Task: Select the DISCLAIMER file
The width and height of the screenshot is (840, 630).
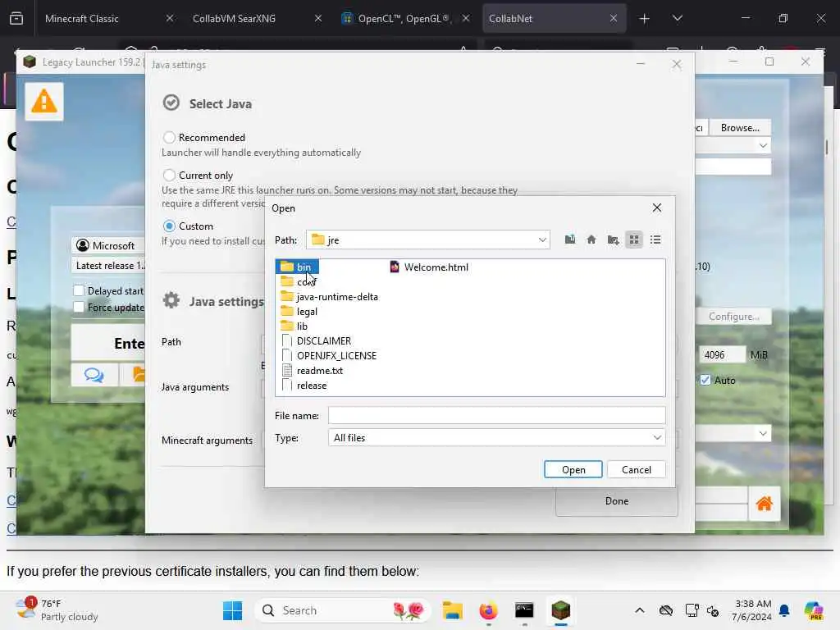Action: pyautogui.click(x=316, y=340)
